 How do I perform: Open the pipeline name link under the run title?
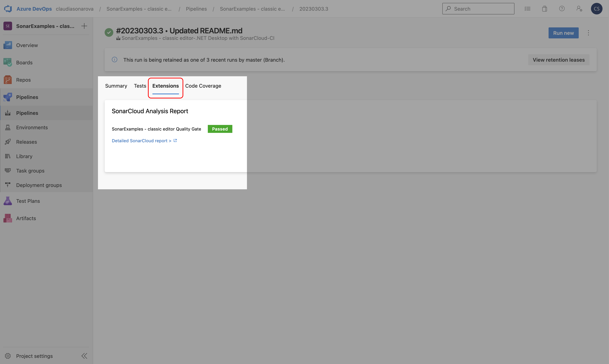(x=198, y=38)
